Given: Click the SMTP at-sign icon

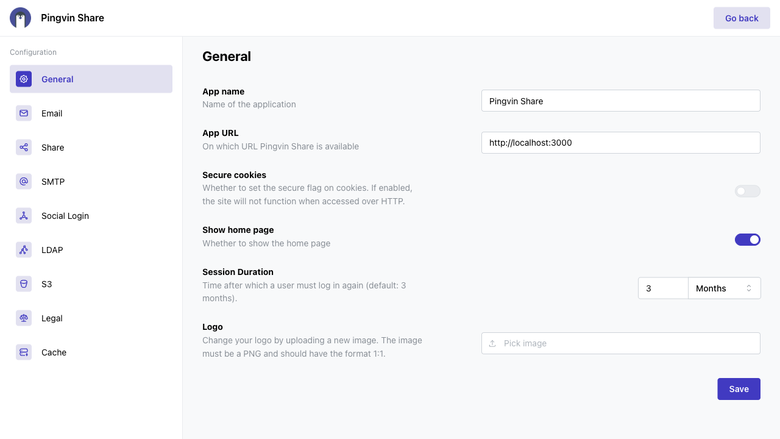Looking at the screenshot, I should click(x=23, y=181).
